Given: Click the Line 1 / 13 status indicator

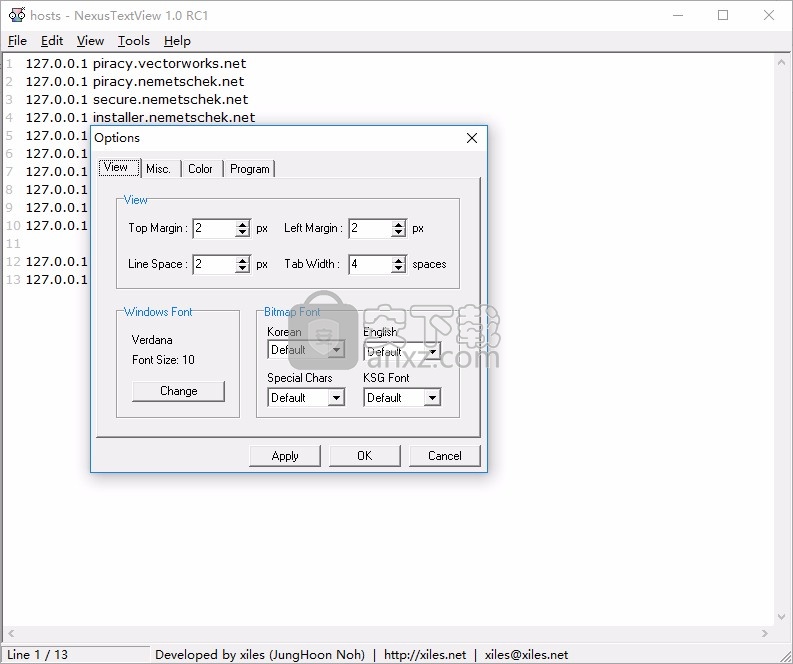Looking at the screenshot, I should 37,654.
